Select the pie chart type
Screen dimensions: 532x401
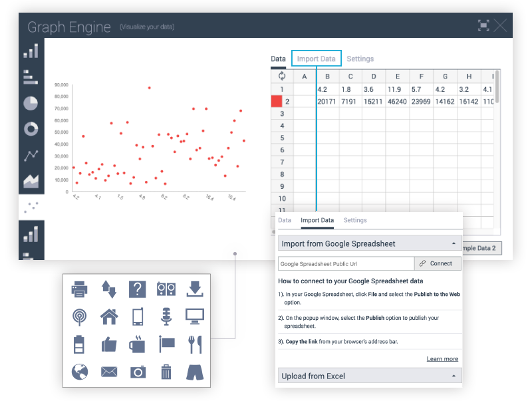coord(31,102)
